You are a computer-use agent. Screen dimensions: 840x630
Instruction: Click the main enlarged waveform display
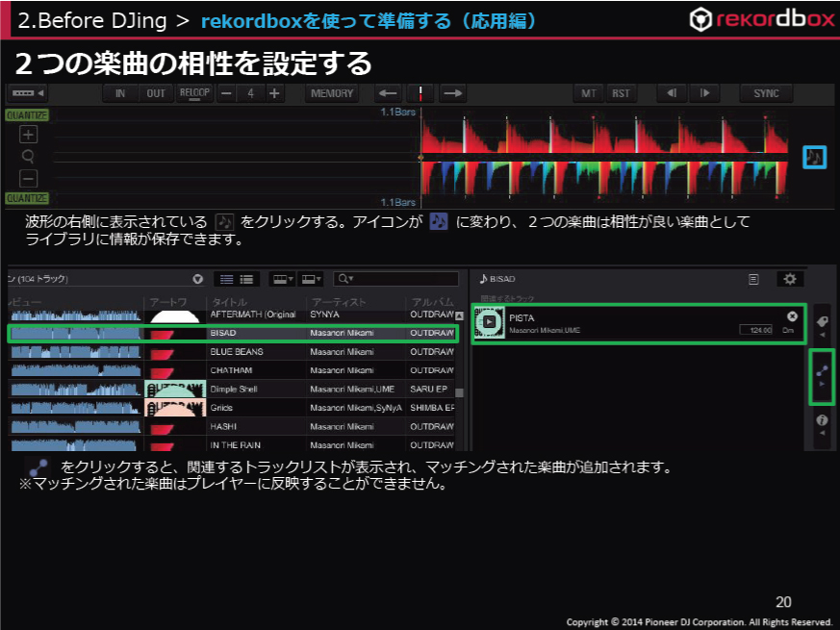420,157
